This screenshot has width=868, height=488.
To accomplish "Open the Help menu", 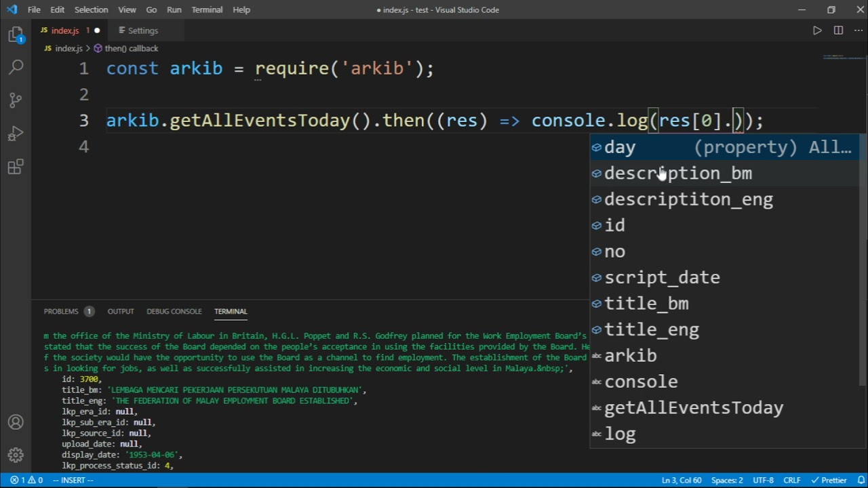I will pos(241,9).
